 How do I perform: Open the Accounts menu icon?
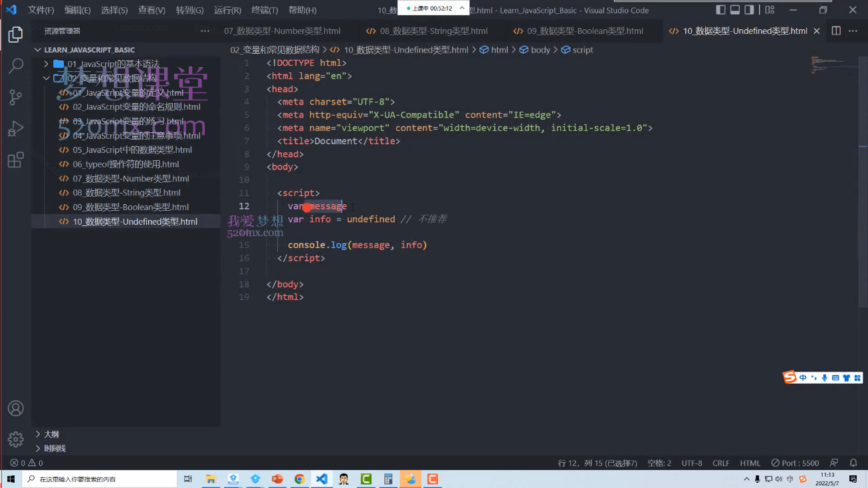15,408
